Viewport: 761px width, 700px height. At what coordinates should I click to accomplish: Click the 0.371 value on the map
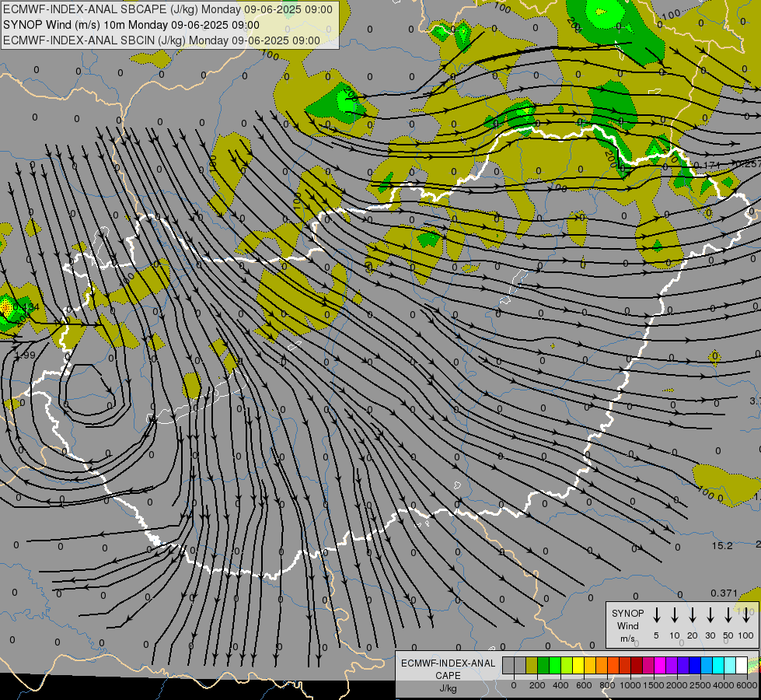[x=724, y=593]
